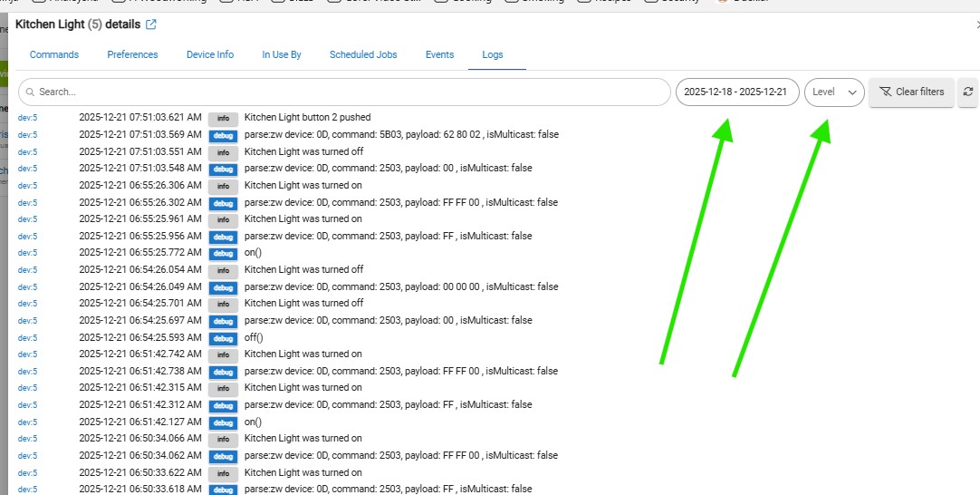This screenshot has width=980, height=495.
Task: Select parse message at 06:51:42.738 AM
Action: 400,371
